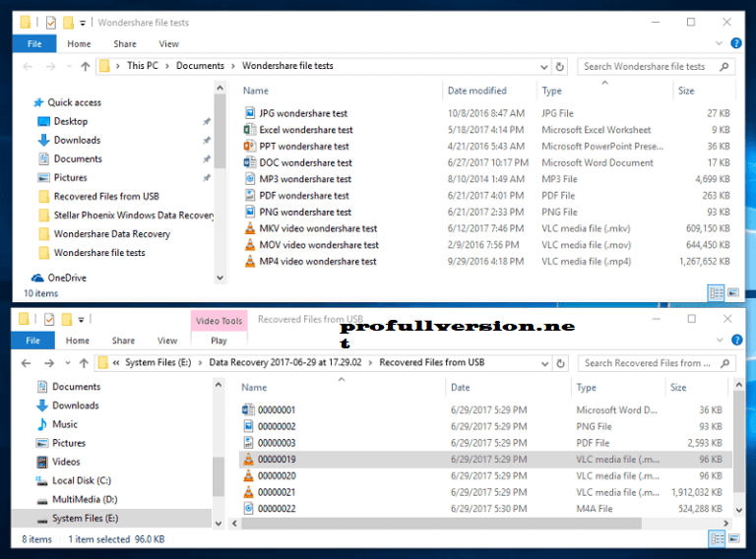Select the MOV video VLC cone icon
The width and height of the screenshot is (756, 559).
pos(250,244)
